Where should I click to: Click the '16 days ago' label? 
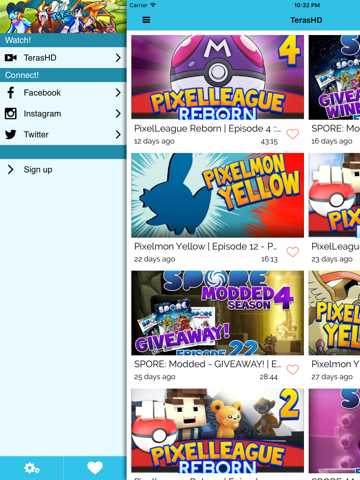coord(332,141)
